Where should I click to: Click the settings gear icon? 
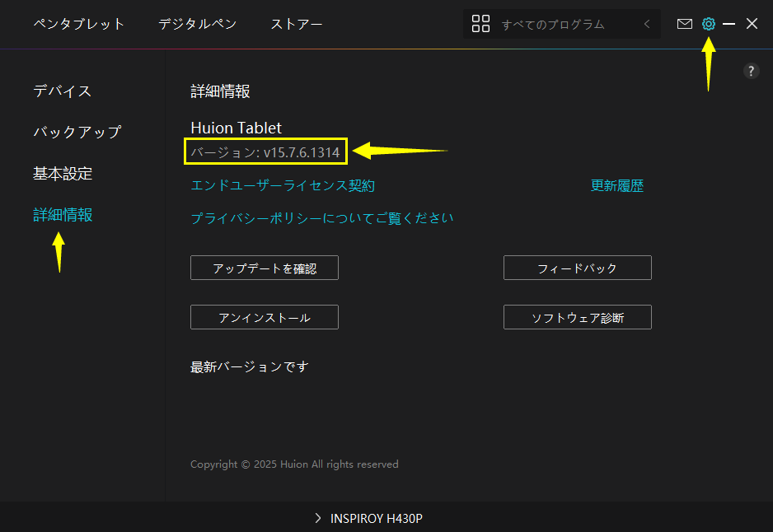[709, 24]
